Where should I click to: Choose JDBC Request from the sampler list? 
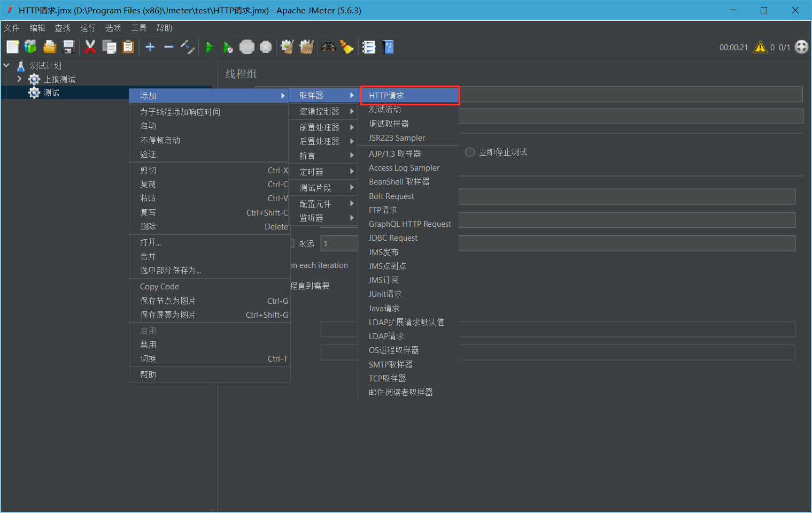(x=408, y=238)
